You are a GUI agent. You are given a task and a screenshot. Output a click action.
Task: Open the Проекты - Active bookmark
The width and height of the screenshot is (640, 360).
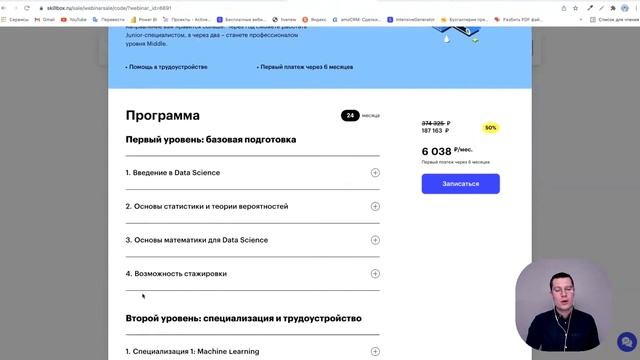tap(187, 20)
